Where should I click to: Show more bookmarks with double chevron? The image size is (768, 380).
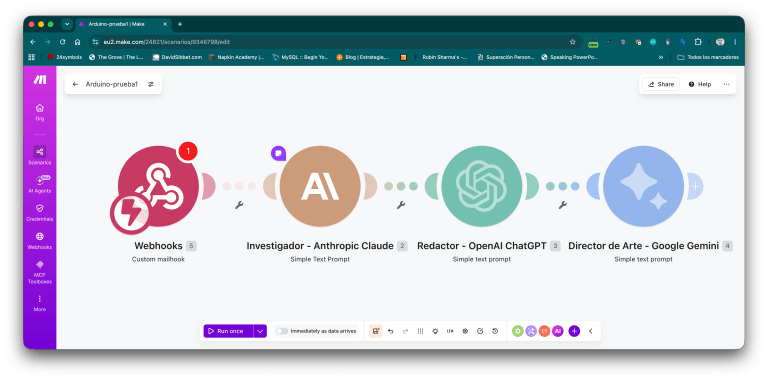661,57
